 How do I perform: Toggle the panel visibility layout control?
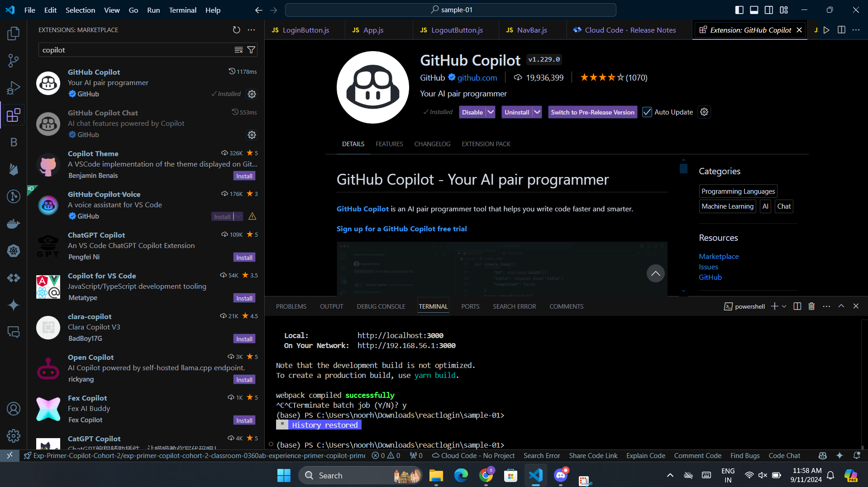[x=754, y=10]
